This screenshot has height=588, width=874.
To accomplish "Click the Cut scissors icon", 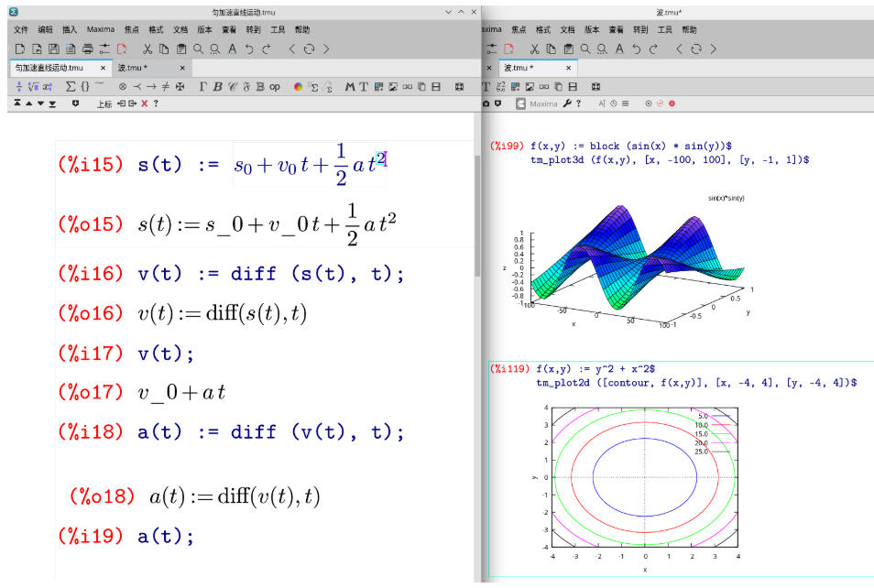I will tap(147, 49).
